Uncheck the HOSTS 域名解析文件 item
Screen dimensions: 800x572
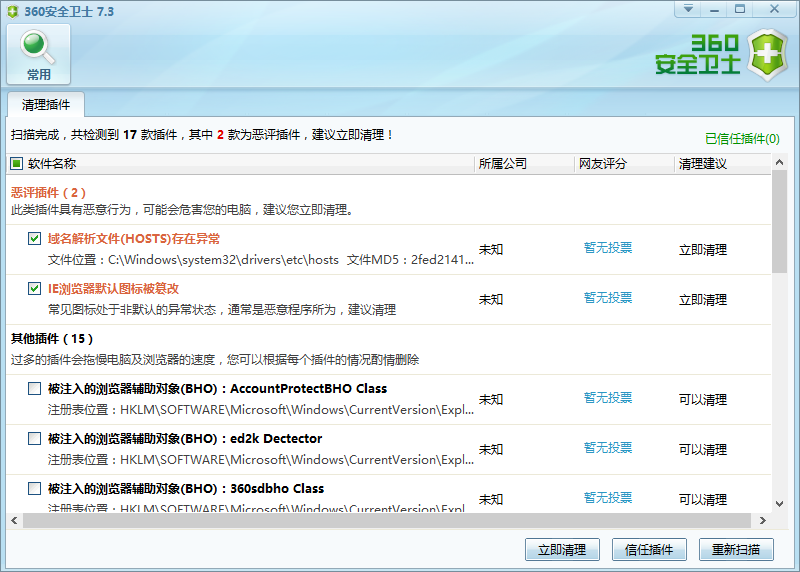[35, 239]
